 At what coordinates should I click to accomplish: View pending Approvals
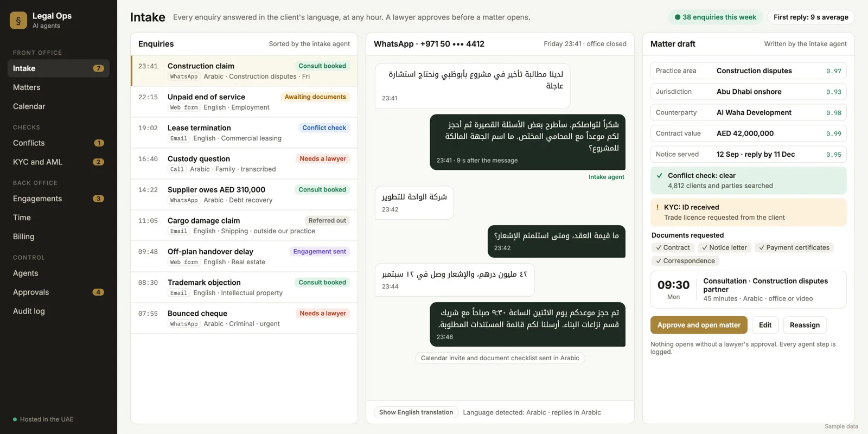pyautogui.click(x=59, y=292)
